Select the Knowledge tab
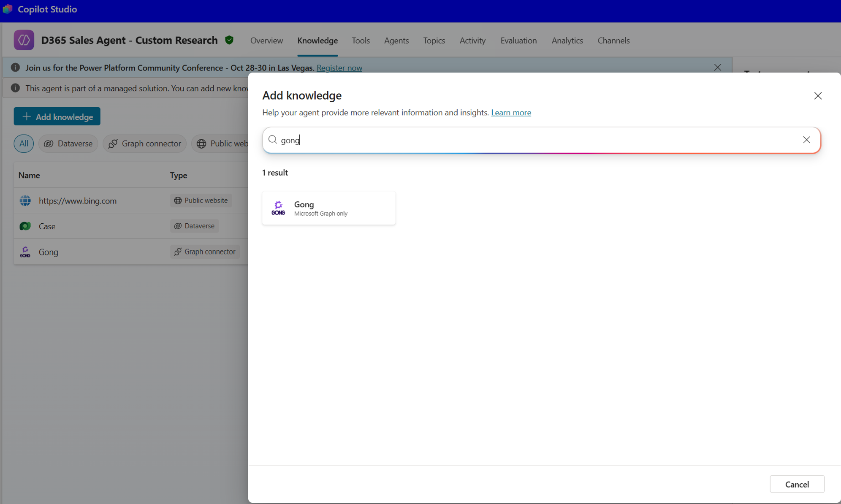841x504 pixels. (x=317, y=41)
